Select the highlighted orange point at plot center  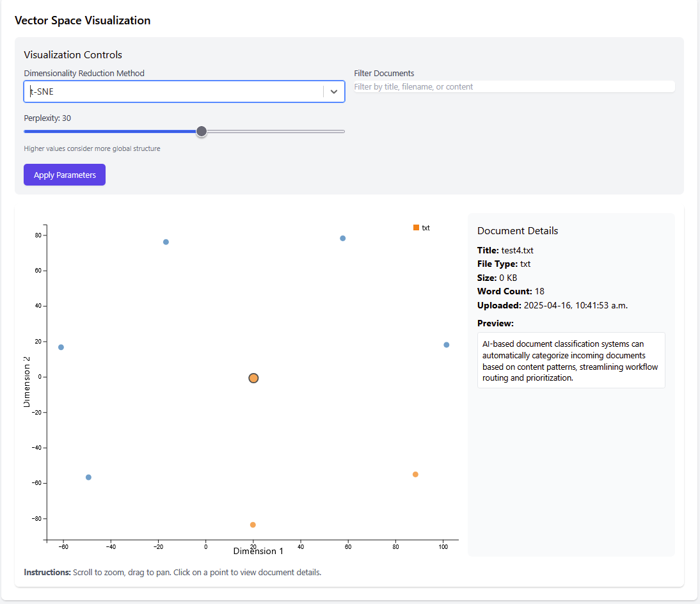tap(253, 378)
